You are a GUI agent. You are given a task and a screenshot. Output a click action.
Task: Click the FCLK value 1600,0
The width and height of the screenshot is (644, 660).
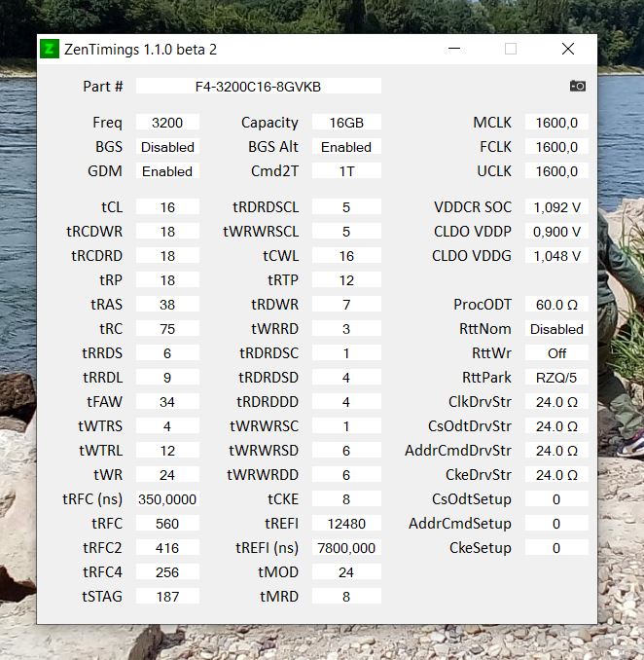[x=556, y=147]
